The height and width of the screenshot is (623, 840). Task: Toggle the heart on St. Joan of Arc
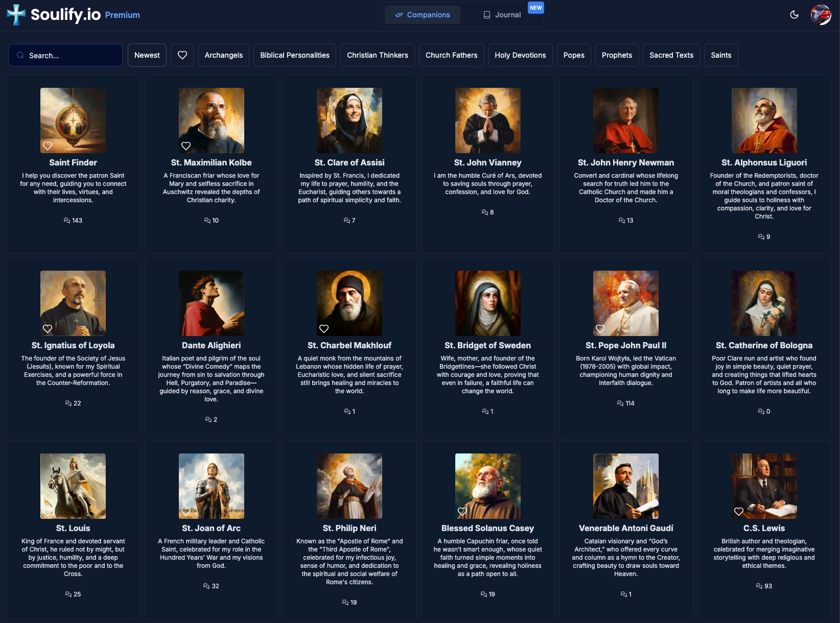(186, 511)
